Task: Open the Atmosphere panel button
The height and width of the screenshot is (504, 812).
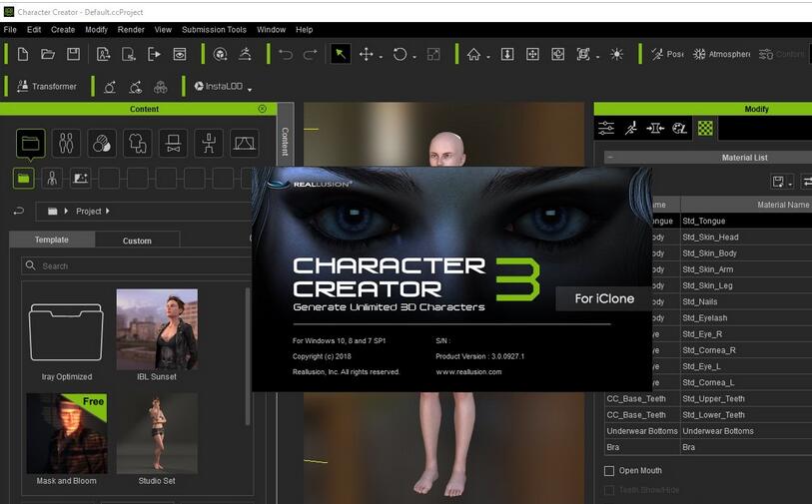Action: pos(721,54)
